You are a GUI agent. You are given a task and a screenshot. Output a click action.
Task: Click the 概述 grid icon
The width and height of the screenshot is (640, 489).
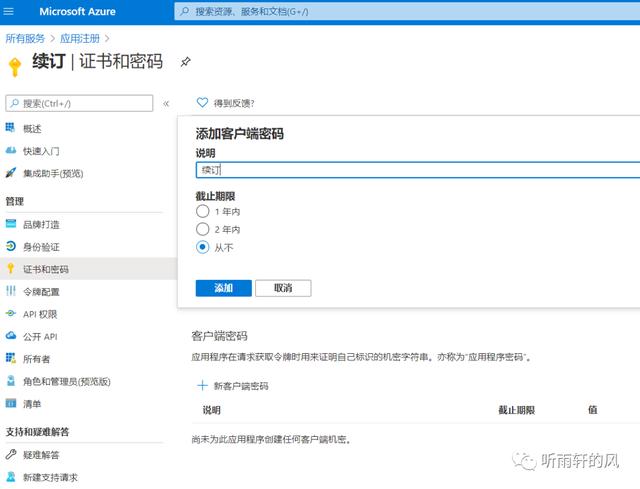[x=10, y=127]
